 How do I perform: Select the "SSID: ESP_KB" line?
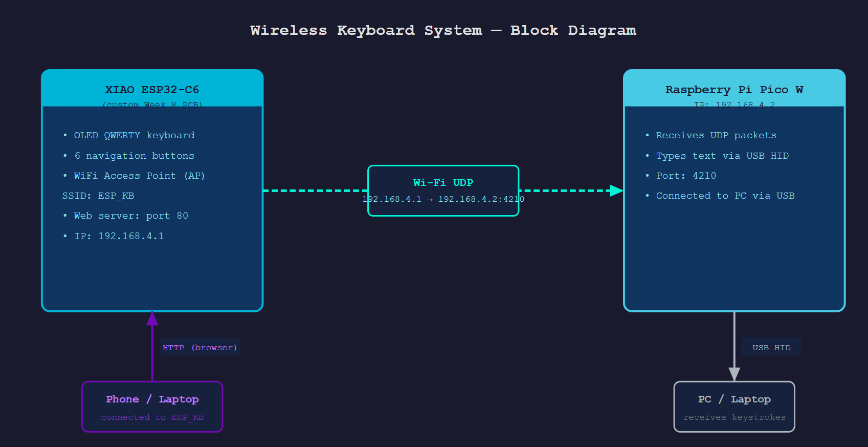[x=98, y=196]
